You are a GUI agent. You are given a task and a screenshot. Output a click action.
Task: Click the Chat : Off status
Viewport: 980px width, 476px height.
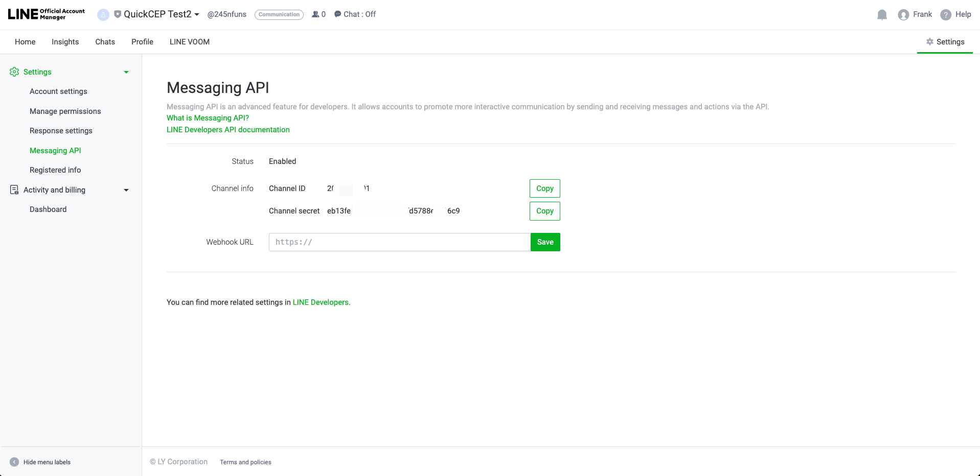pos(355,14)
